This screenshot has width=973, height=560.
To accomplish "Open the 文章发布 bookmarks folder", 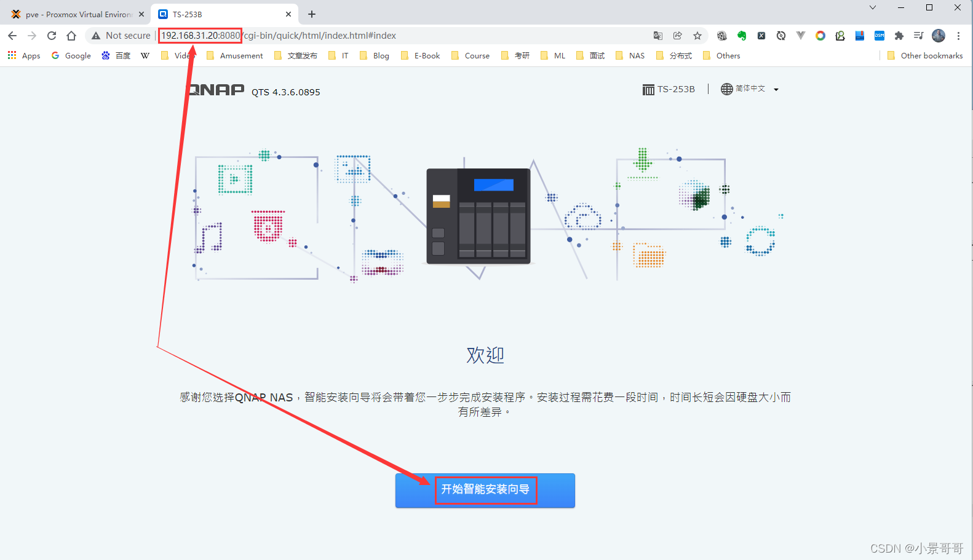I will pyautogui.click(x=296, y=55).
